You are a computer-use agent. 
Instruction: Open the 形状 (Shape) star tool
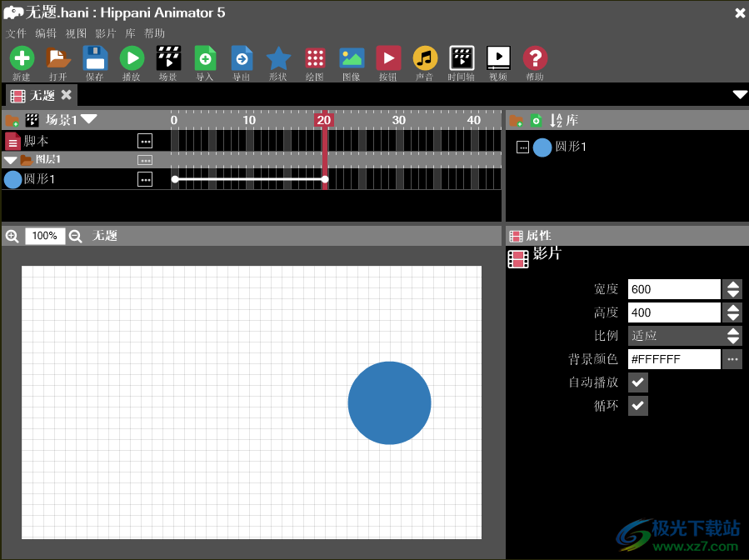point(278,58)
